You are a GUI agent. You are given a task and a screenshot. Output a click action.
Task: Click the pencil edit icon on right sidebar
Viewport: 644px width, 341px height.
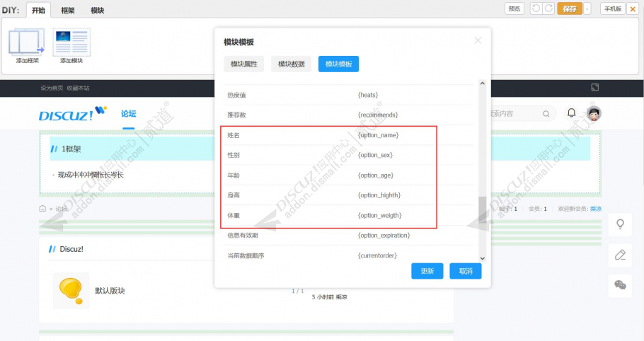[620, 255]
